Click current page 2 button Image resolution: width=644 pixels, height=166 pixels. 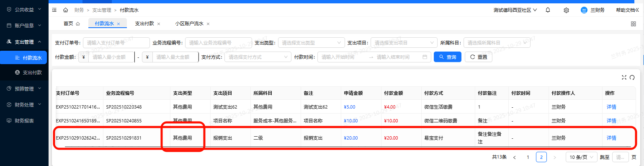pyautogui.click(x=541, y=158)
